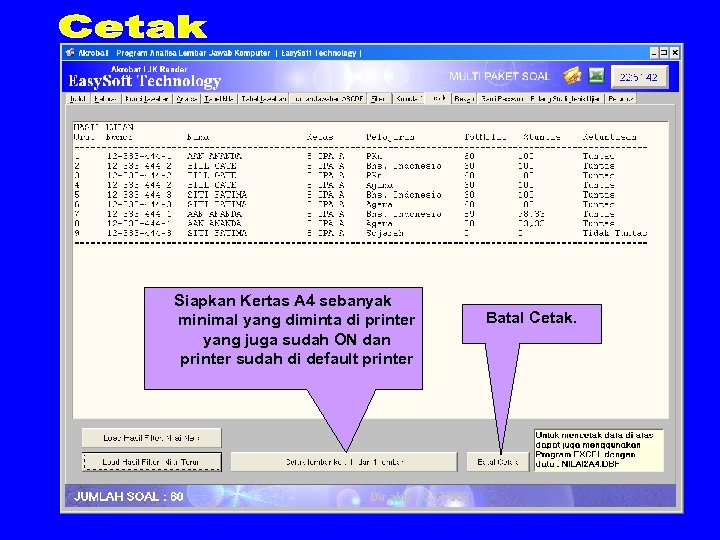The width and height of the screenshot is (720, 540).
Task: Click the Akrobat app icon in the title bar
Action: click(70, 53)
